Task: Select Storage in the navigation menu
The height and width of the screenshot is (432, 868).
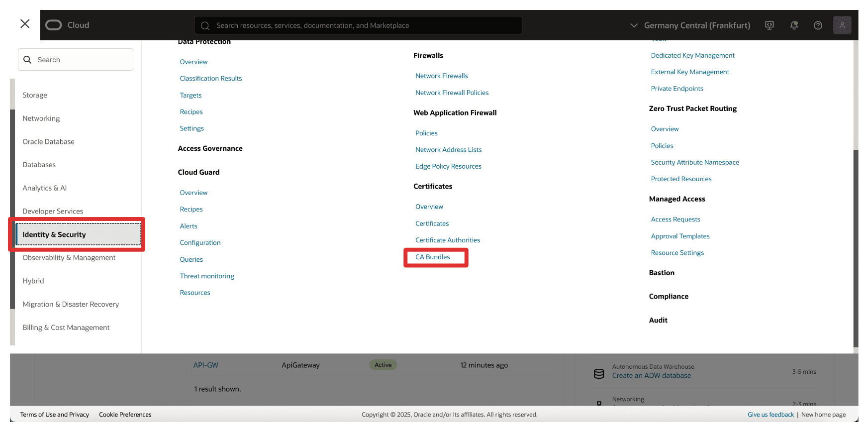Action: click(35, 95)
